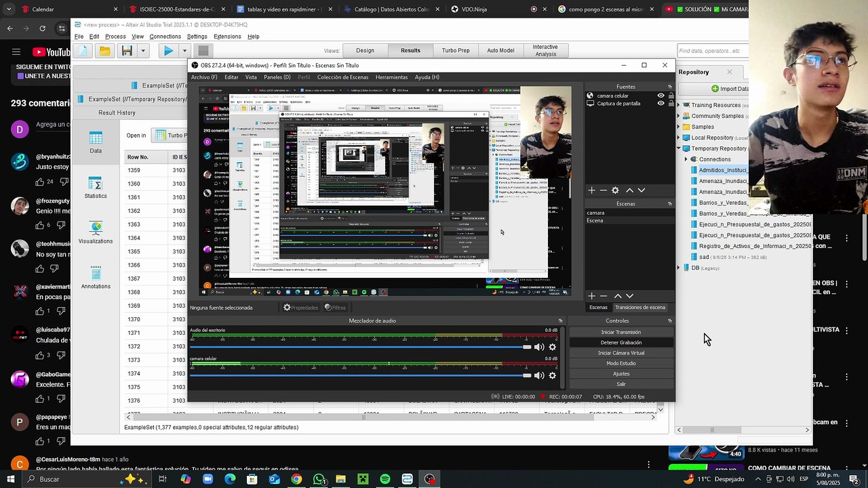Open camara celular audio gear settings
The height and width of the screenshot is (488, 868).
click(552, 375)
